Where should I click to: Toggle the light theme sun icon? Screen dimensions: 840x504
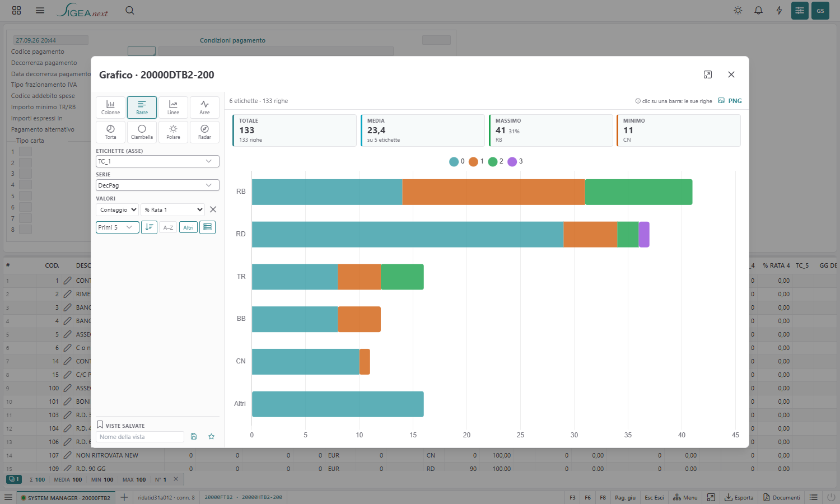pyautogui.click(x=738, y=10)
